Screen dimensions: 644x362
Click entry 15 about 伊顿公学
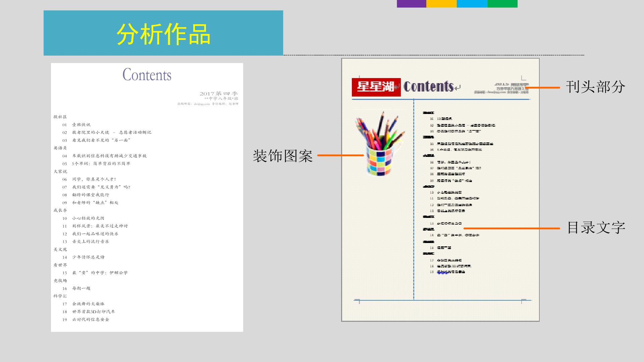coord(95,273)
